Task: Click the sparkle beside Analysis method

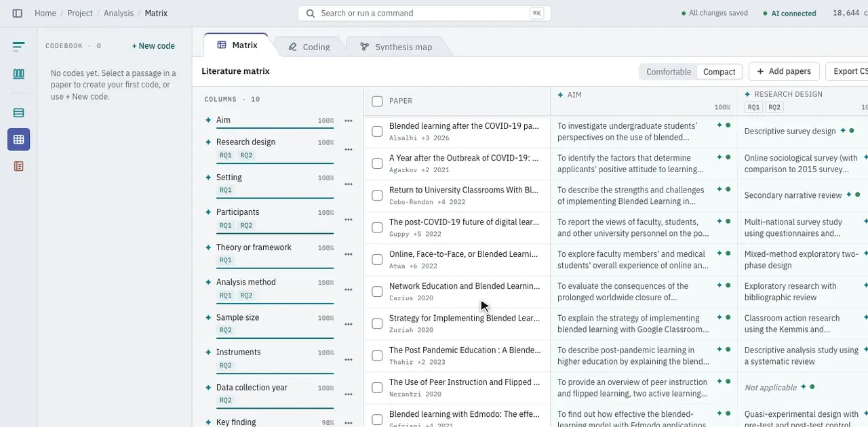Action: pos(208,282)
